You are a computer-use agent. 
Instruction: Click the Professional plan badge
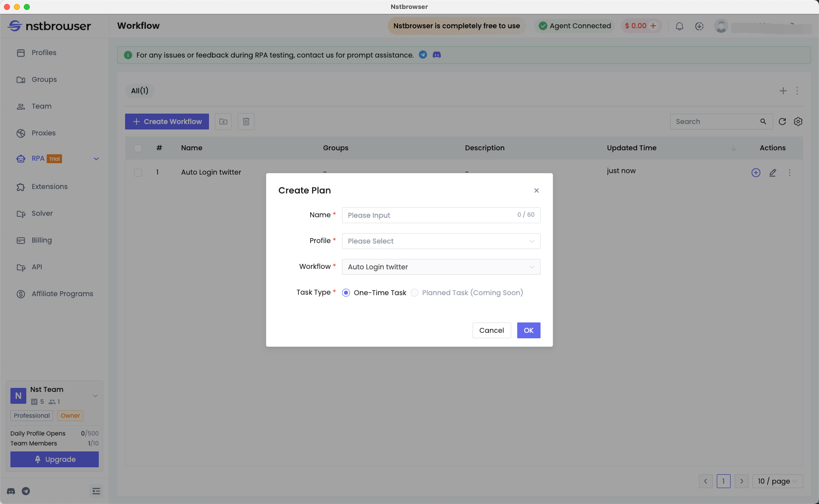click(x=32, y=416)
